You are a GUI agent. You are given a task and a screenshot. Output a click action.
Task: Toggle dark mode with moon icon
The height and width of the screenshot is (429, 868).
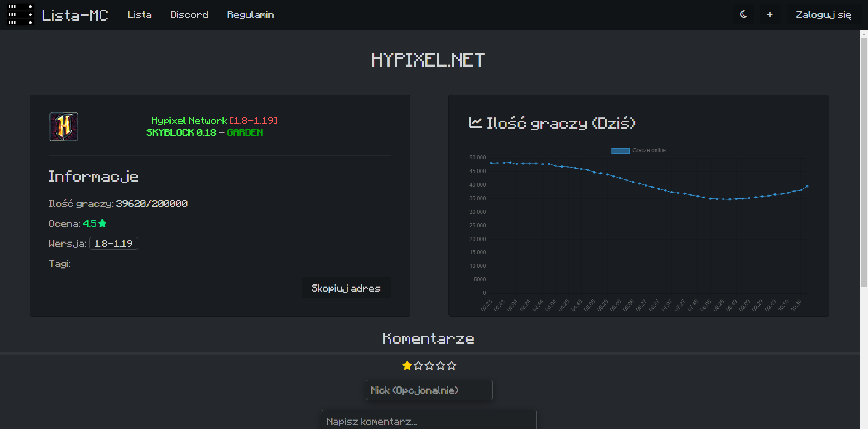743,14
